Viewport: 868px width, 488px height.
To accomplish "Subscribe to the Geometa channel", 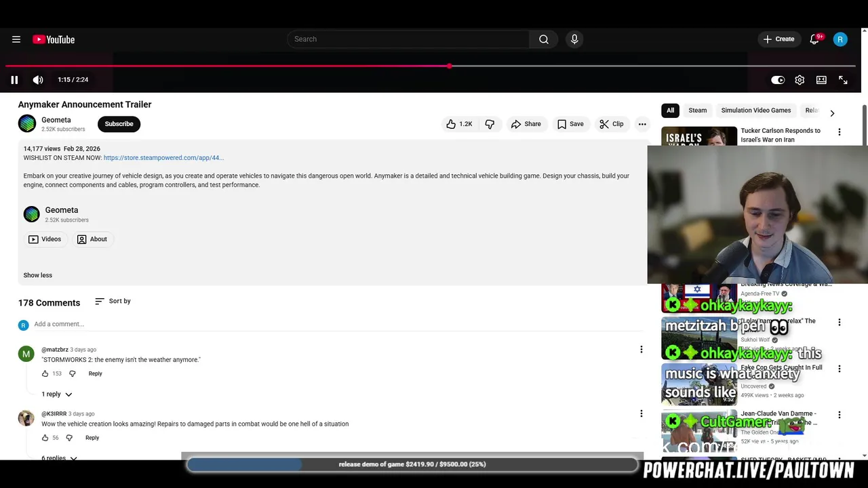I will coord(119,124).
